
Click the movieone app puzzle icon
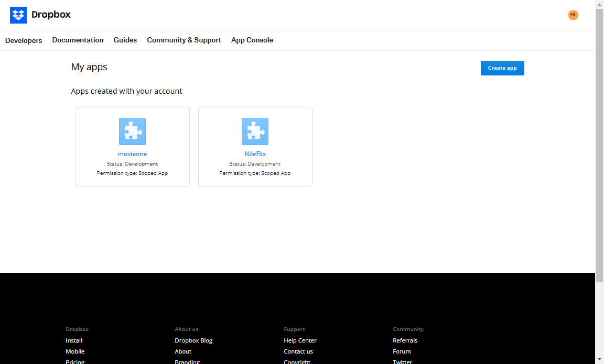[x=132, y=131]
